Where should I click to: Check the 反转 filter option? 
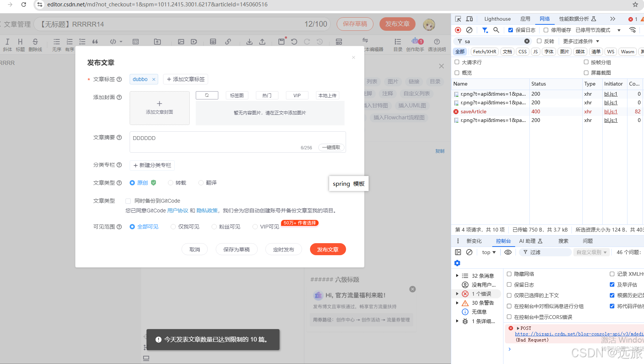point(539,41)
